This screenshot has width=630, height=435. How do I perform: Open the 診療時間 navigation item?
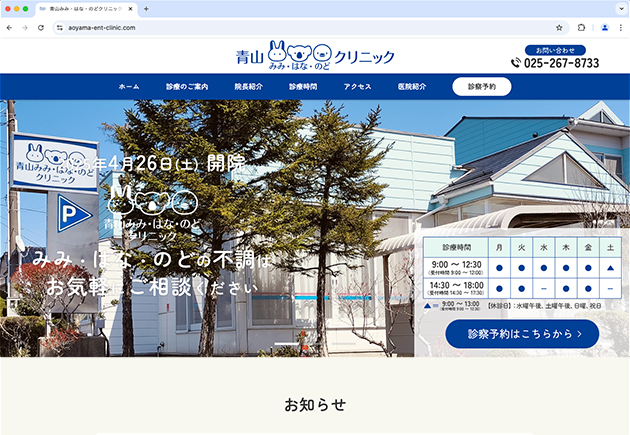[303, 87]
